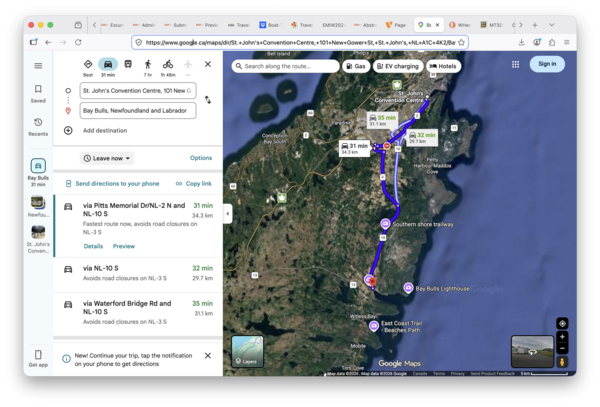The height and width of the screenshot is (407, 600).
Task: Reverse starting point and destination
Action: pos(208,100)
